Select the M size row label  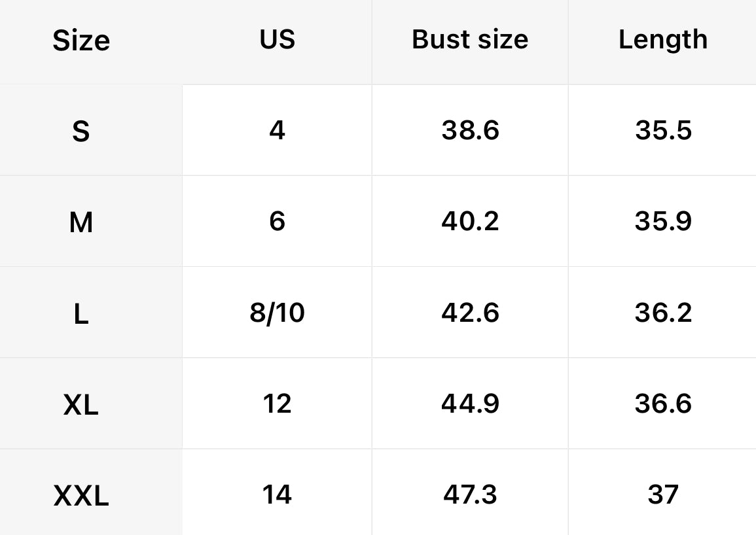point(81,222)
